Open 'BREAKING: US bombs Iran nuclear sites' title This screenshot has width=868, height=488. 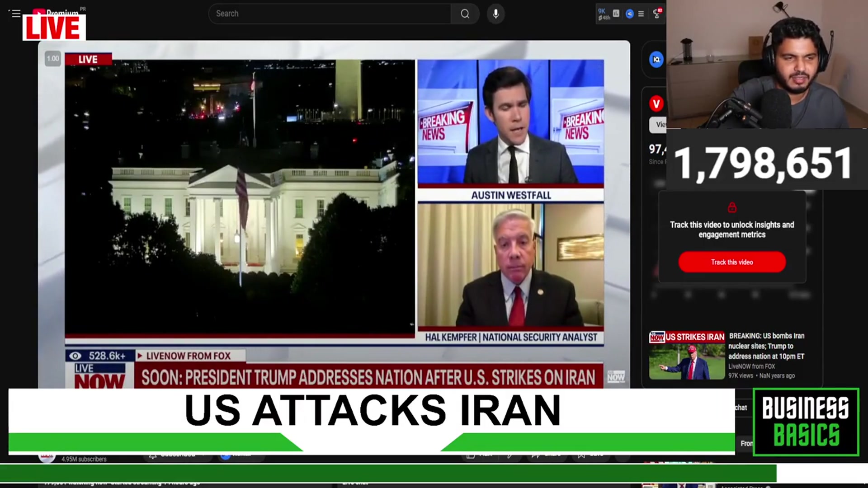pyautogui.click(x=766, y=346)
